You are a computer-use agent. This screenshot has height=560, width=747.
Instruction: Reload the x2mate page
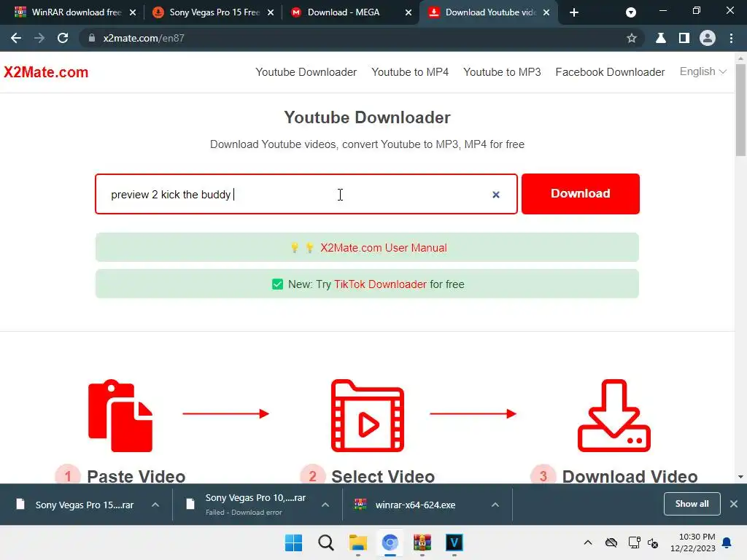coord(63,38)
